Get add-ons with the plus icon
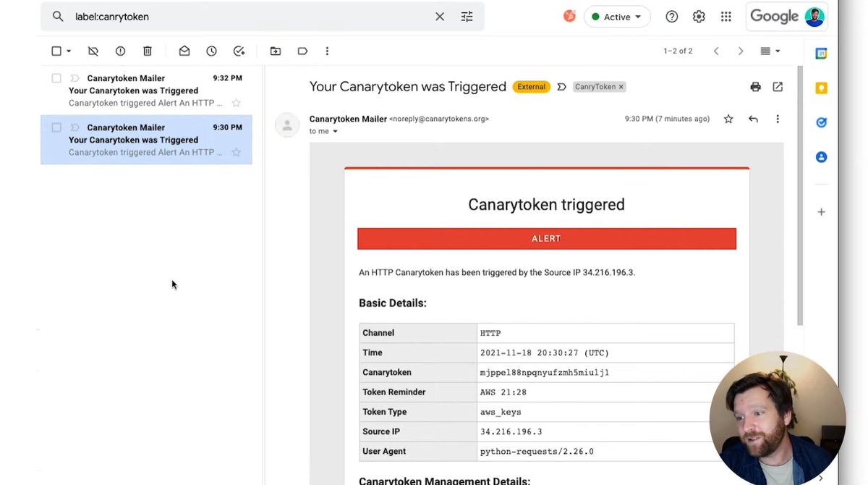This screenshot has width=868, height=485. [x=821, y=212]
